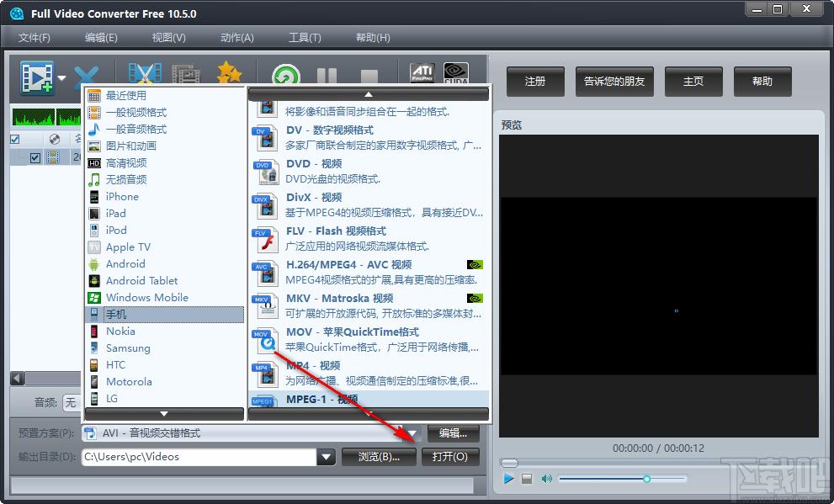Image resolution: width=834 pixels, height=504 pixels.
Task: Open the Add file dropdown arrow
Action: pyautogui.click(x=61, y=78)
